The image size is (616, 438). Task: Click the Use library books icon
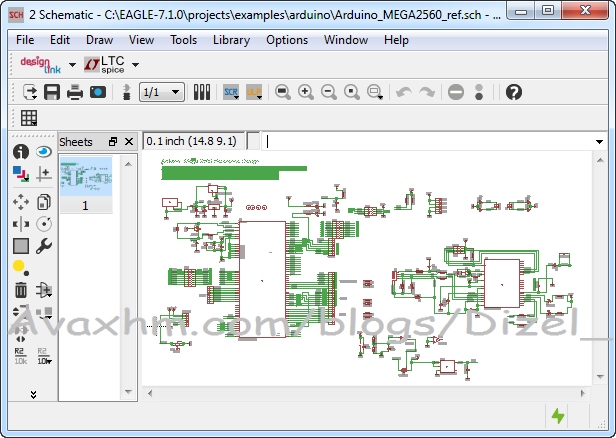(202, 92)
